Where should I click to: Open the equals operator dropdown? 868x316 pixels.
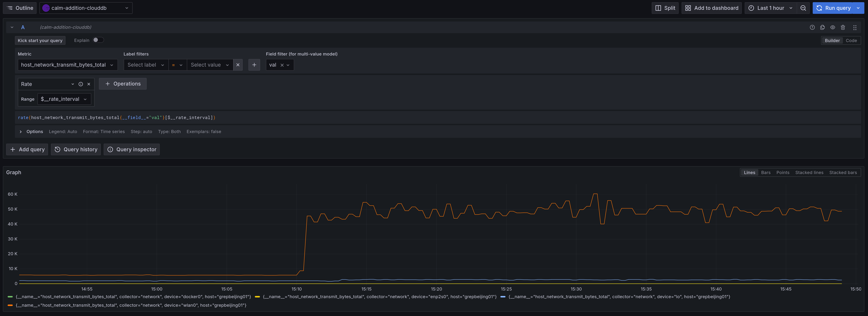pos(177,65)
